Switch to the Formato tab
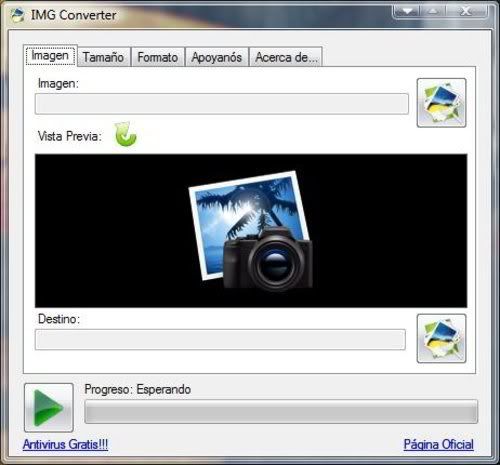The image size is (500, 465). click(x=158, y=57)
